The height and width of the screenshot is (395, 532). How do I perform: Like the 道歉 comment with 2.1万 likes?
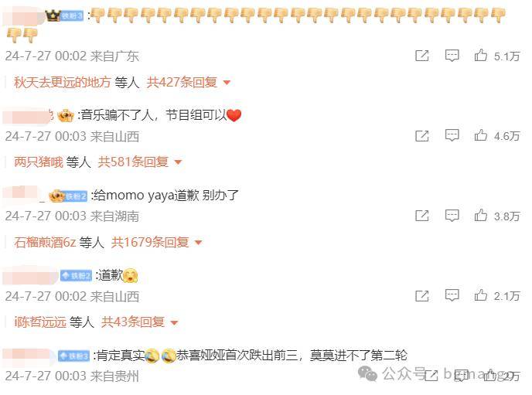[x=480, y=295]
